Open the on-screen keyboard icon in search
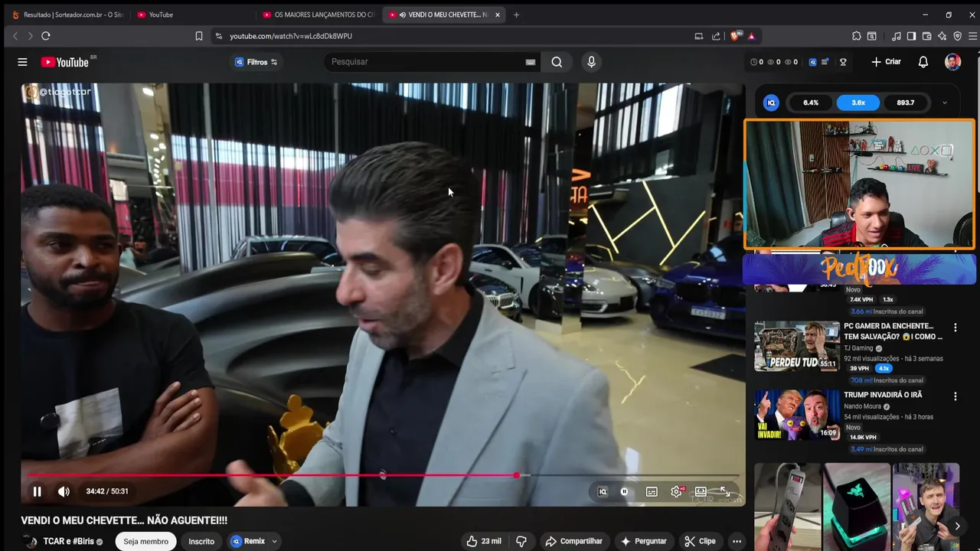 pos(530,62)
